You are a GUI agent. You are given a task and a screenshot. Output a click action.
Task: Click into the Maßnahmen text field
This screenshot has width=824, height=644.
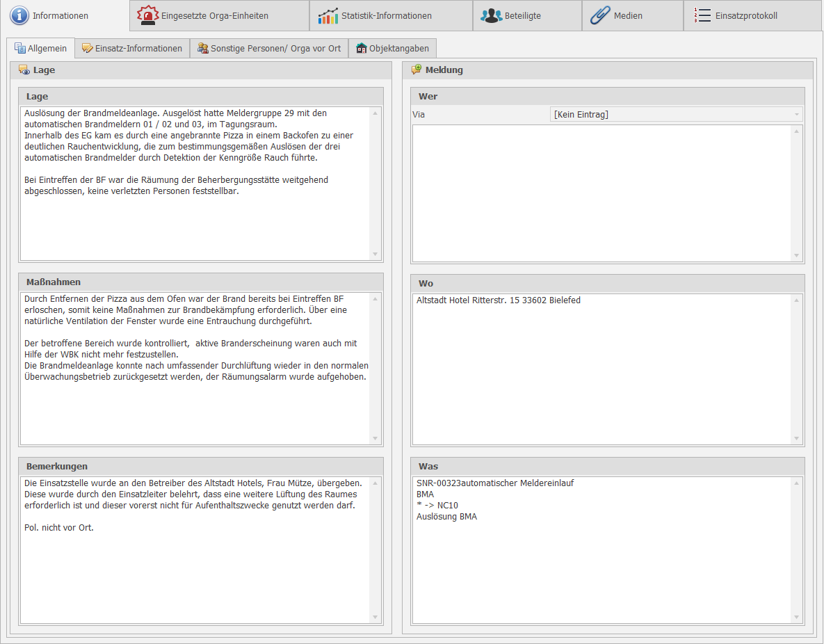point(195,410)
